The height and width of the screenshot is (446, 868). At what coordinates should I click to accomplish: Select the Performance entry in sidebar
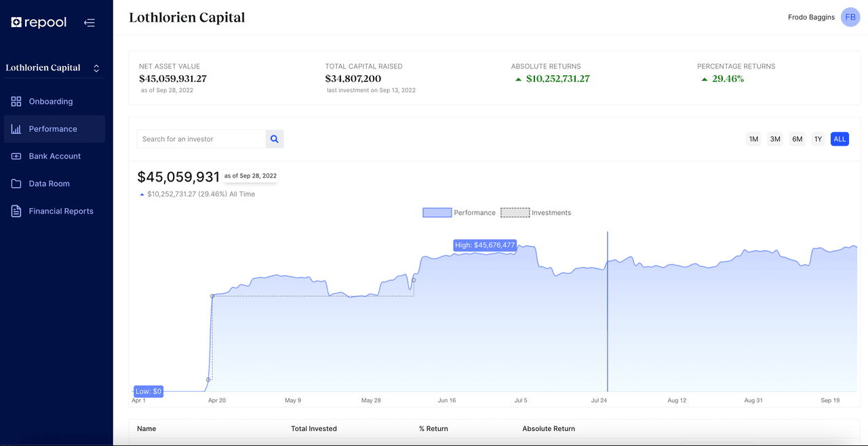[54, 129]
